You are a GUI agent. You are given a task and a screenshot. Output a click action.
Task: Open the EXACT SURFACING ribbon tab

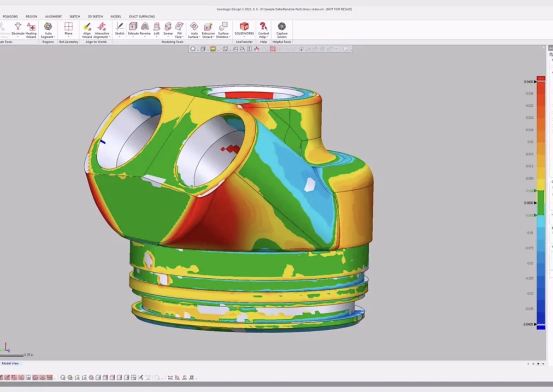pyautogui.click(x=142, y=17)
